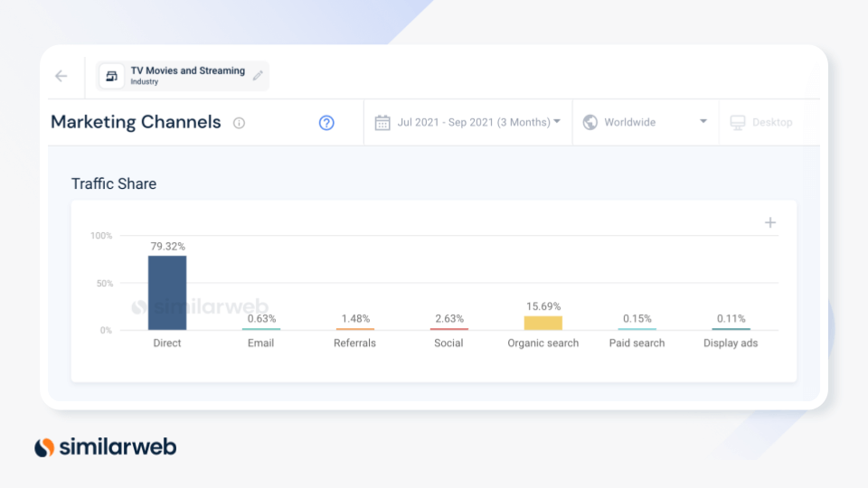Viewport: 868px width, 488px height.
Task: Click the Referrals channel label
Action: coord(354,343)
